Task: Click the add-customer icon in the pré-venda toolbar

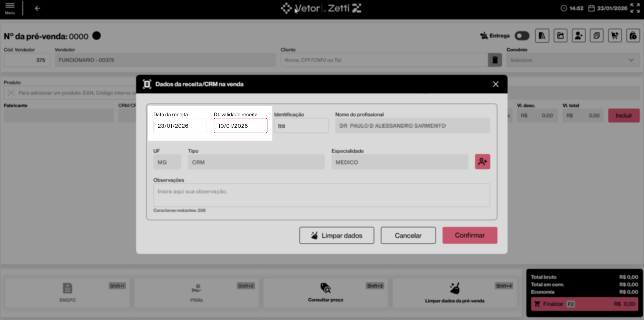Action: tap(578, 36)
